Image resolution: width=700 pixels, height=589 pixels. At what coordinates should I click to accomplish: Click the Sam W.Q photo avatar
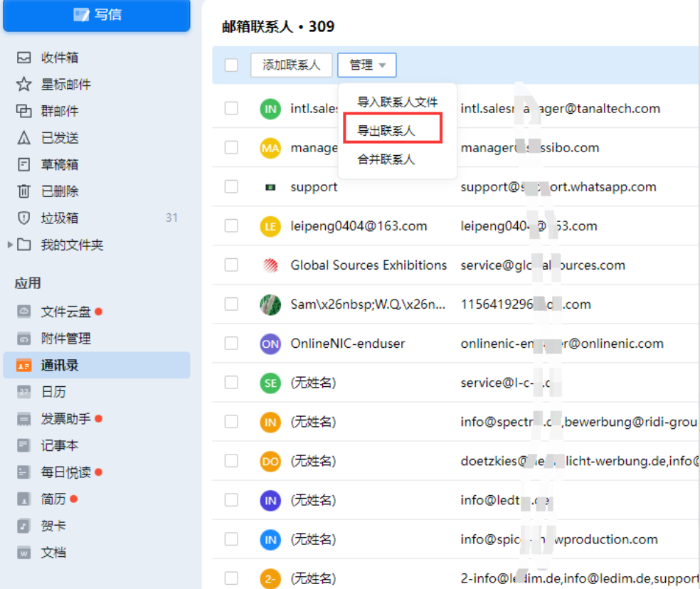click(270, 304)
